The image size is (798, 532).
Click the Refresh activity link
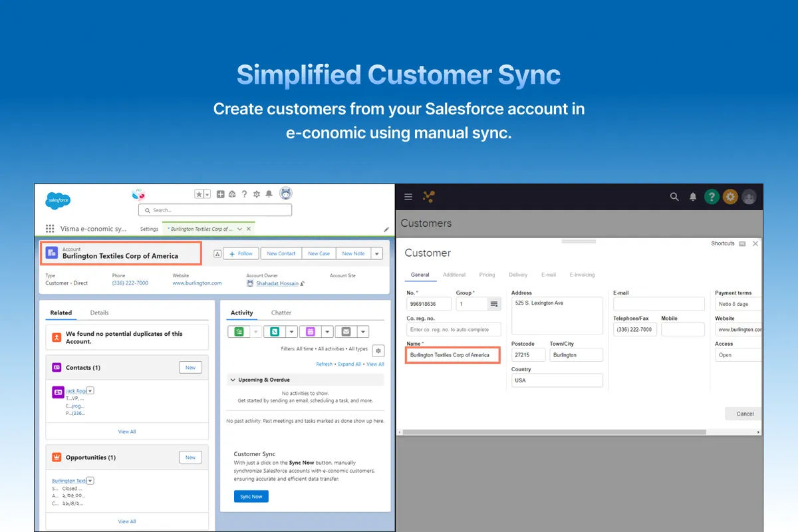point(325,364)
